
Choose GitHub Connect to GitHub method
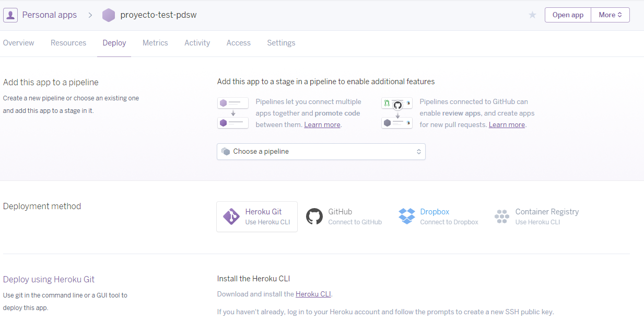(344, 216)
